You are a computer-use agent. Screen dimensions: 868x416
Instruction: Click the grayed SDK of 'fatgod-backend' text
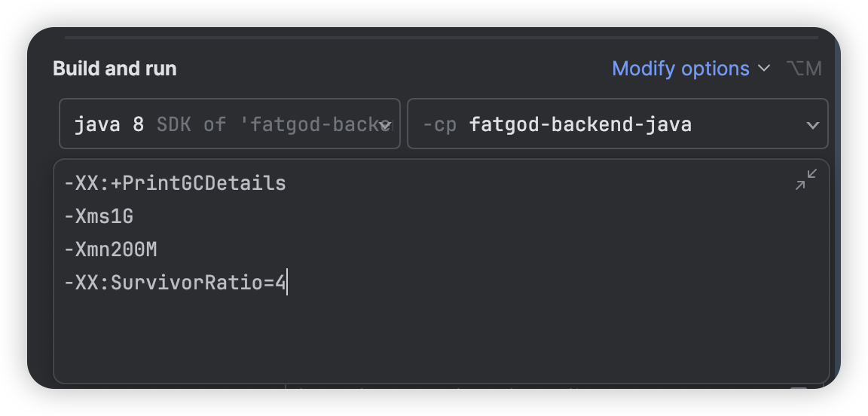tap(274, 124)
